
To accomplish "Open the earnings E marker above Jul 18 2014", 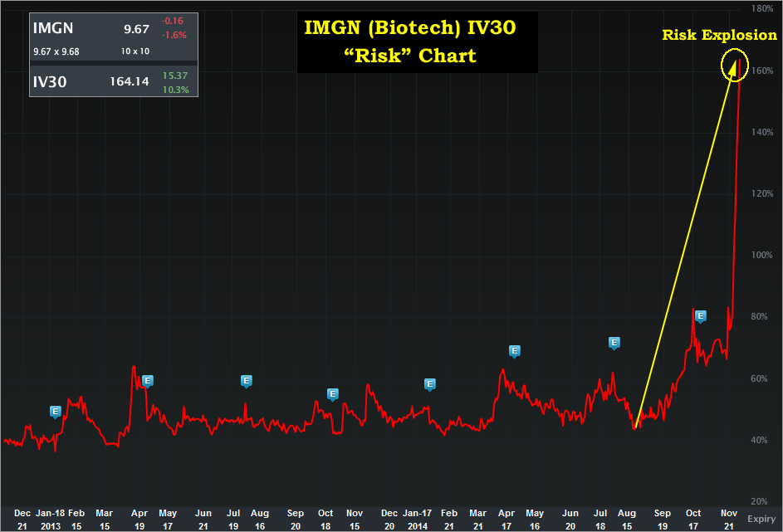I will [x=614, y=343].
